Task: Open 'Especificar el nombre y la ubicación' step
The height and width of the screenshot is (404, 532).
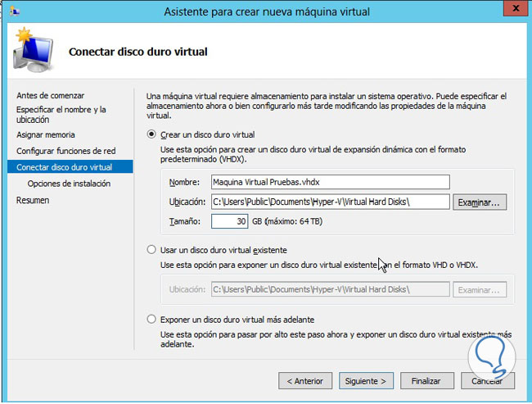Action: point(61,114)
